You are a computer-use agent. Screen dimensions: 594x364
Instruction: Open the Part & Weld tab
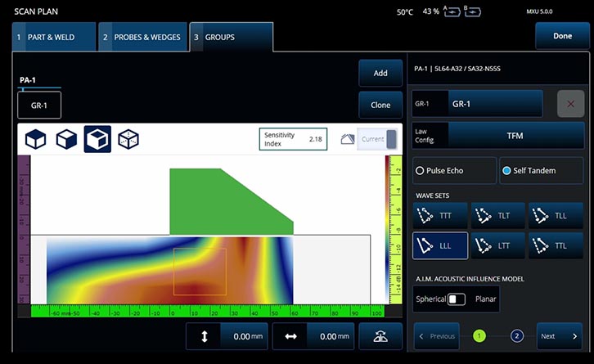tap(54, 37)
